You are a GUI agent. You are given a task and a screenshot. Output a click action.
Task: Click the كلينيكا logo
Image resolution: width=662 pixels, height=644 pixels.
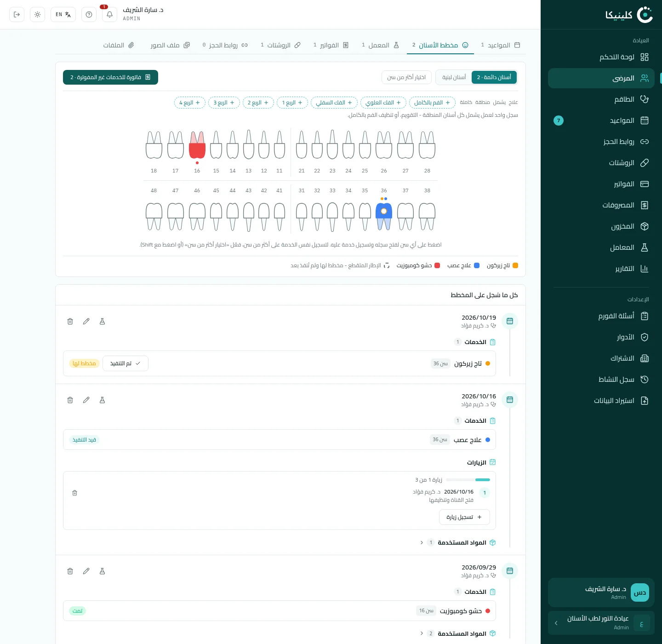tap(629, 15)
